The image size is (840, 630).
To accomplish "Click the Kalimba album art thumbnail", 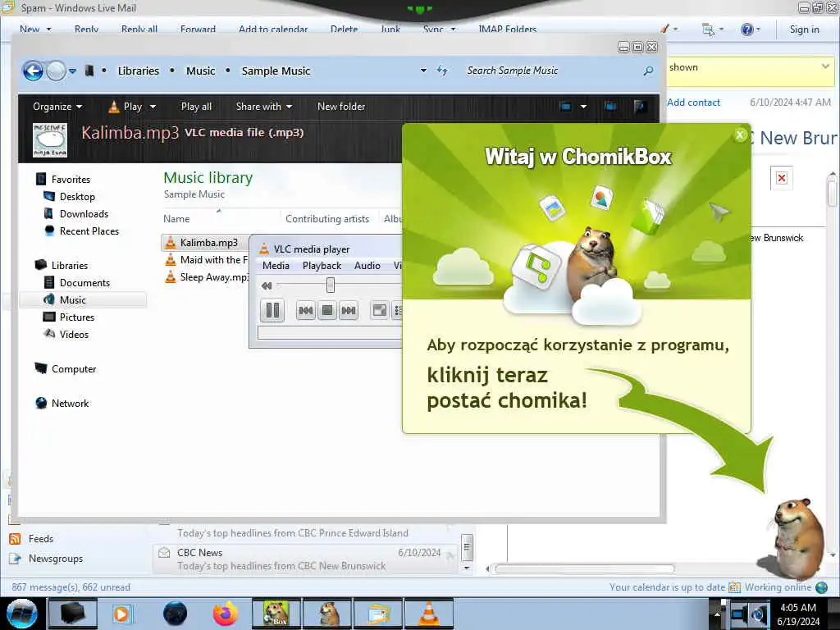I will point(50,140).
